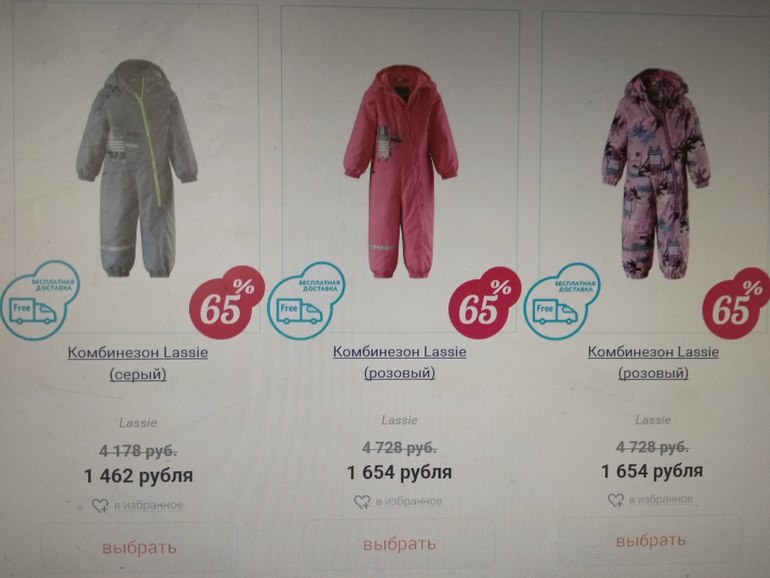770x578 pixels.
Task: Open link Комбинезон Lassie (серый)
Action: click(x=138, y=363)
